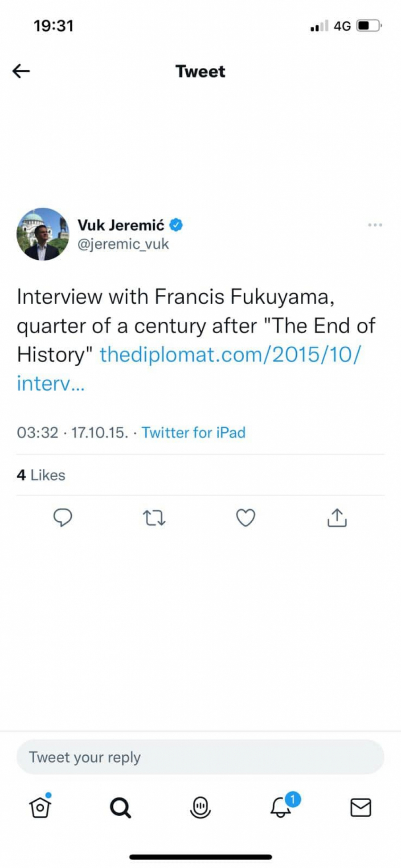Go to the Home tab
Image resolution: width=401 pixels, height=868 pixels.
40,807
